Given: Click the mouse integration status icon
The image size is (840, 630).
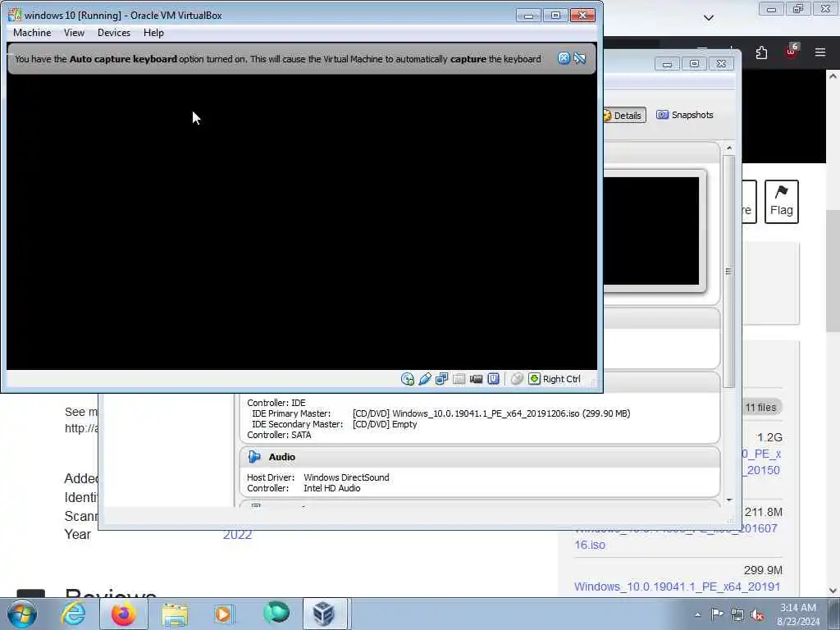Looking at the screenshot, I should tap(517, 379).
